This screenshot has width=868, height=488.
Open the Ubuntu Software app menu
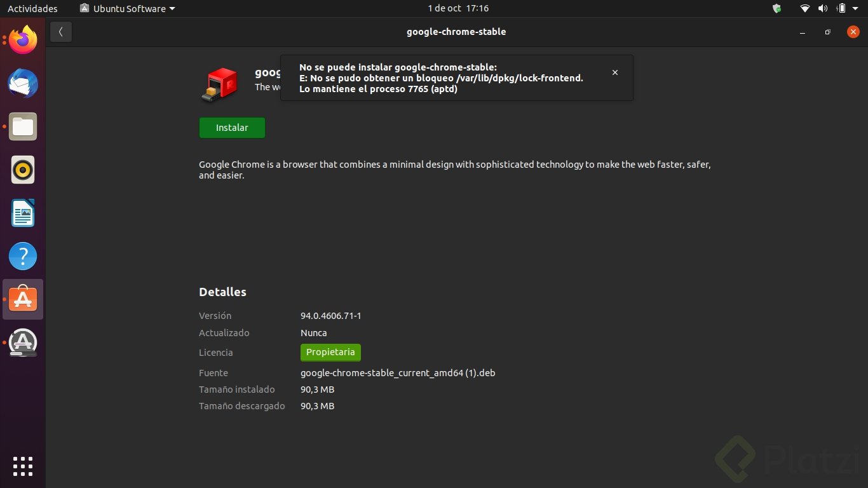coord(127,9)
